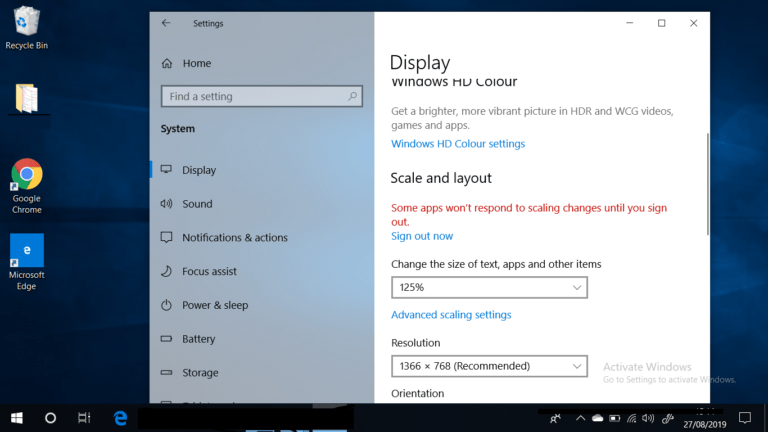Click into the Find a setting search box
Viewport: 768px width, 432px height.
coord(262,96)
